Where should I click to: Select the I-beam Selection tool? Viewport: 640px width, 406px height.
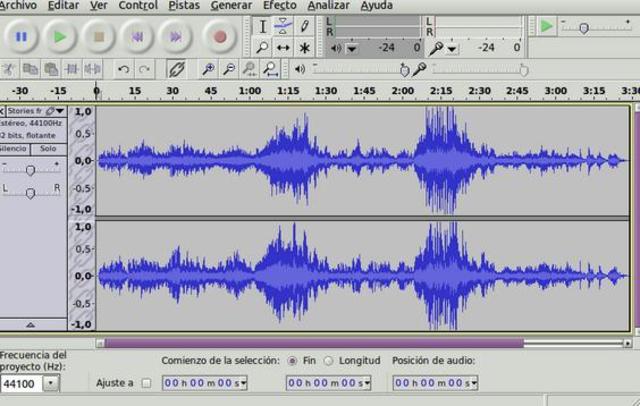(262, 27)
